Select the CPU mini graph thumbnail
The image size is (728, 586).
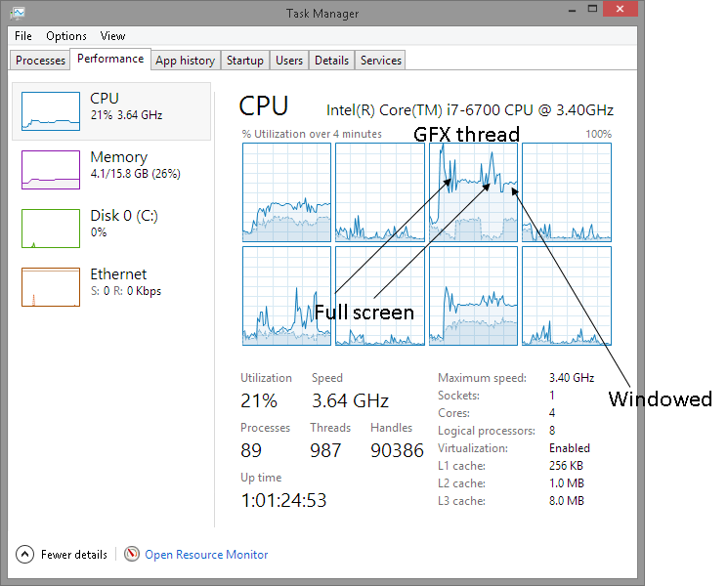pos(51,111)
